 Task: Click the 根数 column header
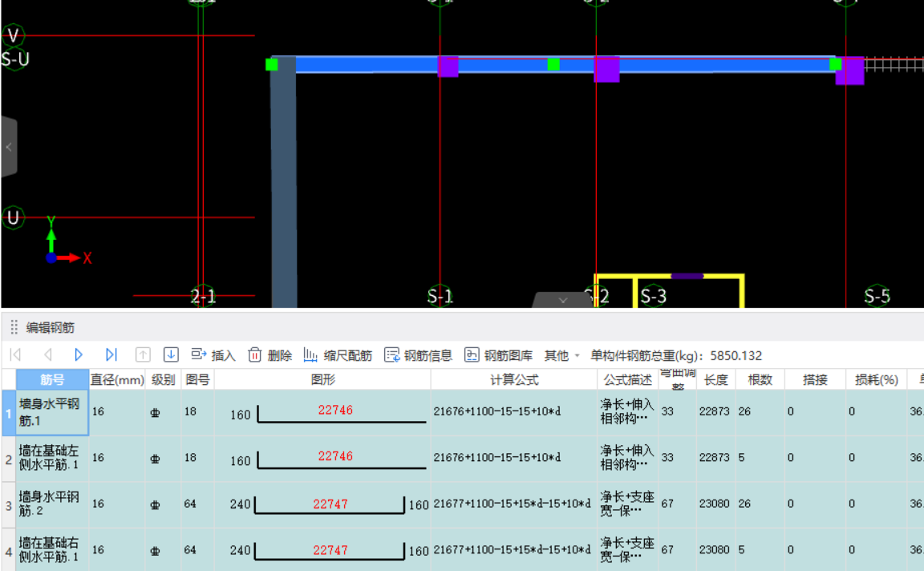[x=760, y=380]
